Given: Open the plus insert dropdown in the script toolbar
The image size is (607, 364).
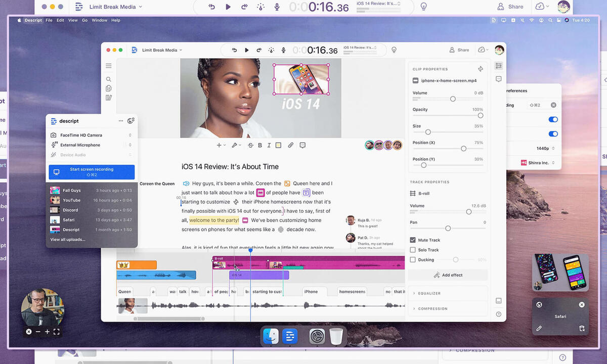Looking at the screenshot, I should coord(222,145).
